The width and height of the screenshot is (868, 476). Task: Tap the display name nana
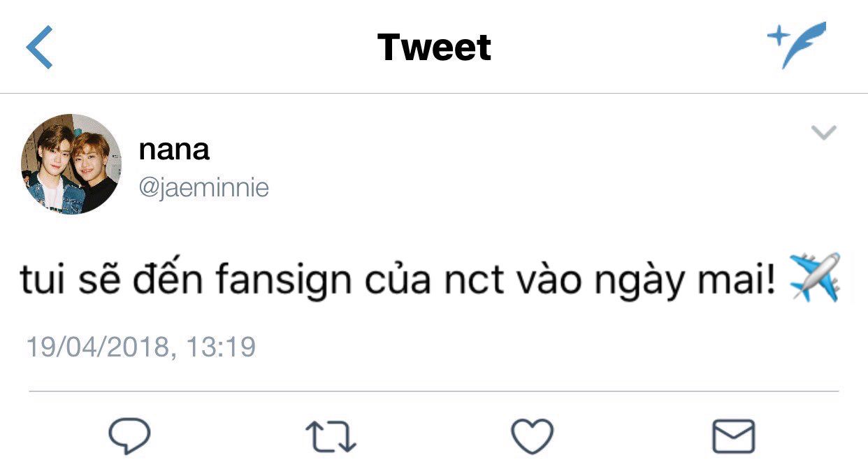point(174,149)
